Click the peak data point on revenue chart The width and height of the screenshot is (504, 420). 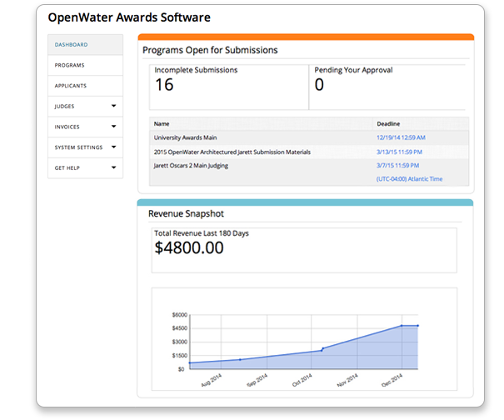402,326
